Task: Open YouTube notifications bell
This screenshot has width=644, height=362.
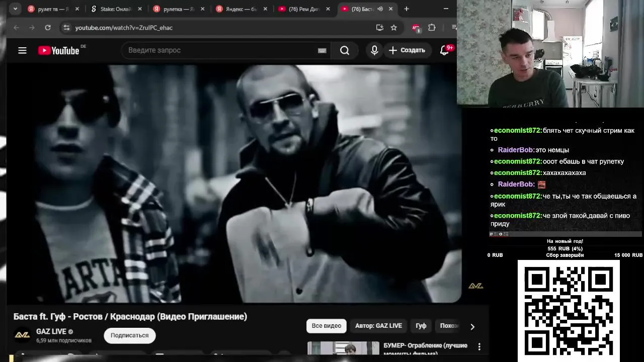Action: pyautogui.click(x=444, y=50)
